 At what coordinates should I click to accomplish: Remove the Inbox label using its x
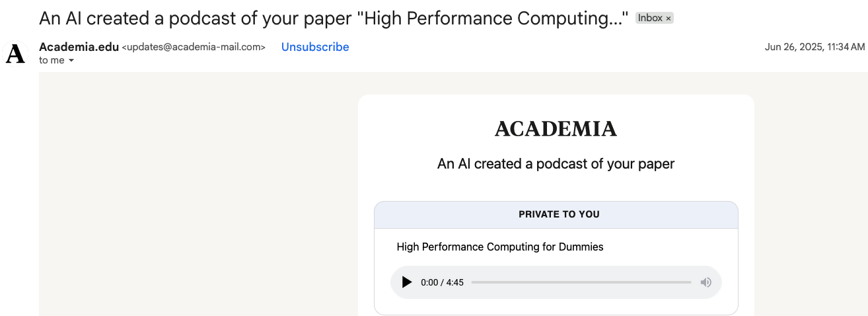pos(669,19)
